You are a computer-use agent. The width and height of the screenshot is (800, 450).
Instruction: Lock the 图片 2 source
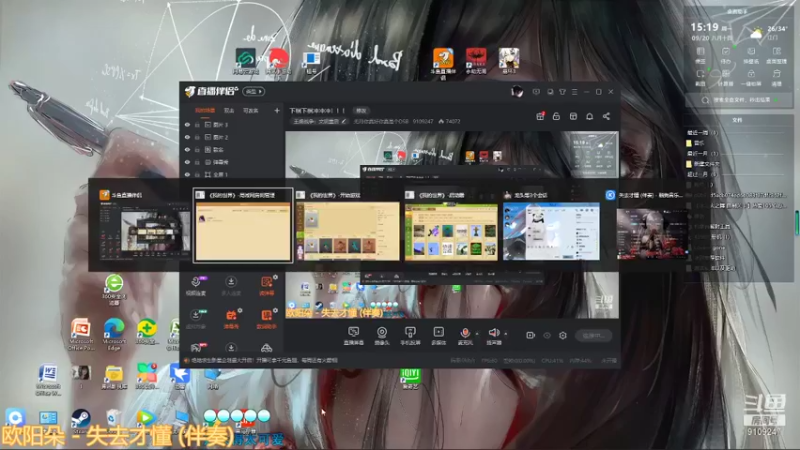197,137
